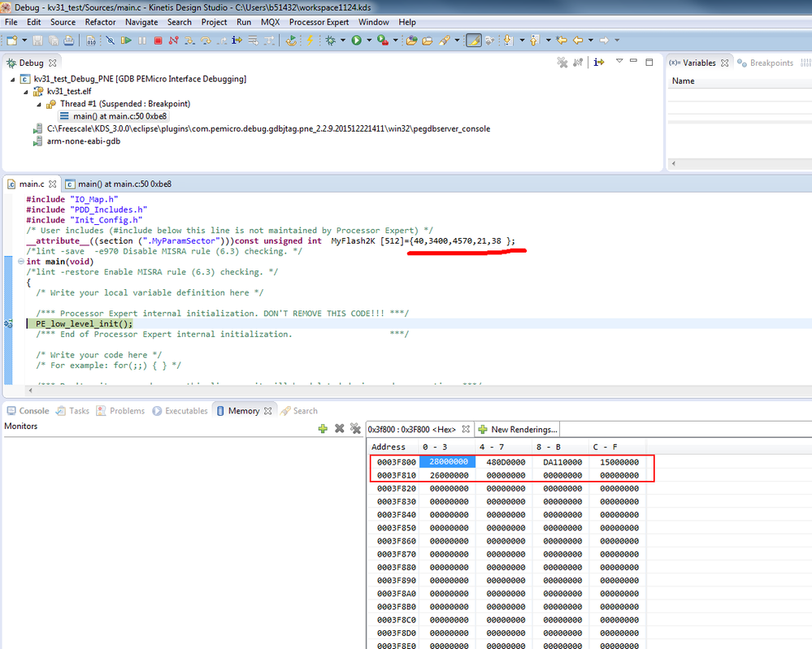Collapse the kv31_test_Debug_PNE launch node
The width and height of the screenshot is (812, 649).
[14, 80]
